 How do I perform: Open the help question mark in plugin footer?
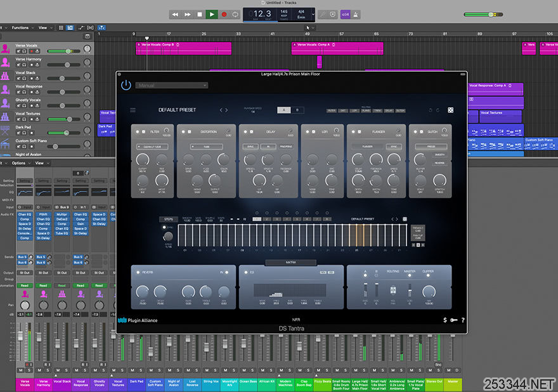pyautogui.click(x=463, y=320)
